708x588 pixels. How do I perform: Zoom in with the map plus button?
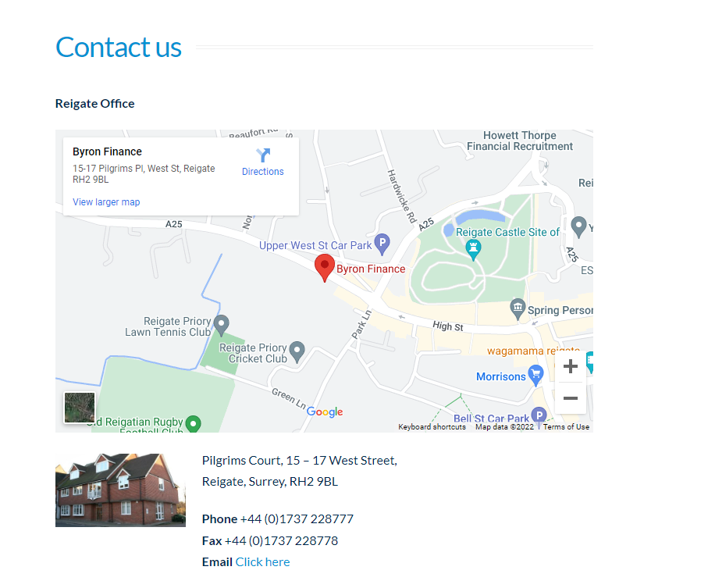pos(571,366)
